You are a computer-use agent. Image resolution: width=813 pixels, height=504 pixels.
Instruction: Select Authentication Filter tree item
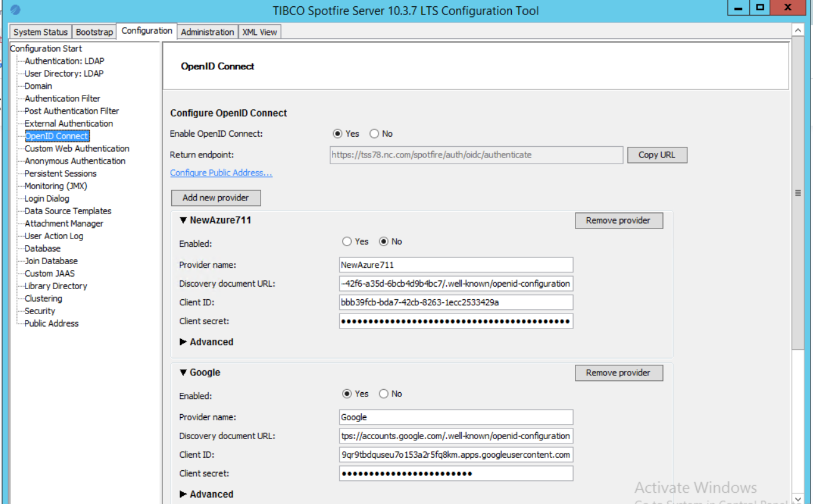click(62, 99)
